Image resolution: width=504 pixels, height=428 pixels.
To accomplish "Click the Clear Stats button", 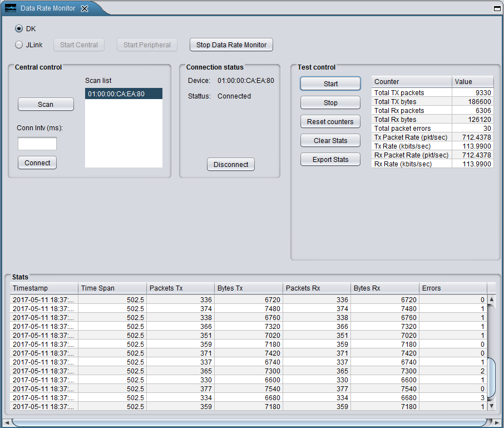I will 330,140.
